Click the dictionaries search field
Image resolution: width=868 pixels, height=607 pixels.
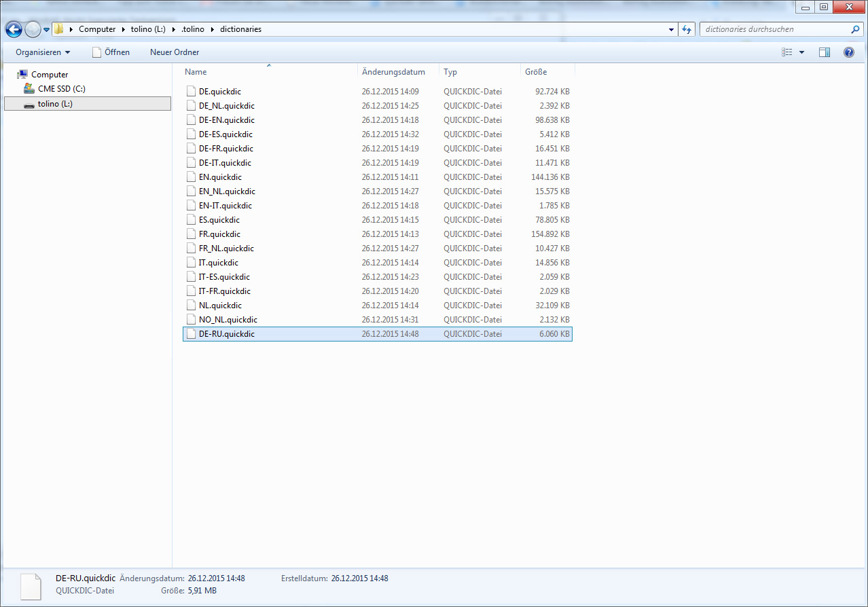point(774,30)
